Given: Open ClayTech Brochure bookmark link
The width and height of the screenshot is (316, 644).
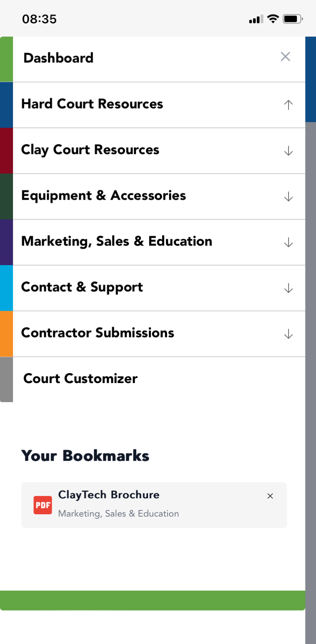Looking at the screenshot, I should (109, 495).
